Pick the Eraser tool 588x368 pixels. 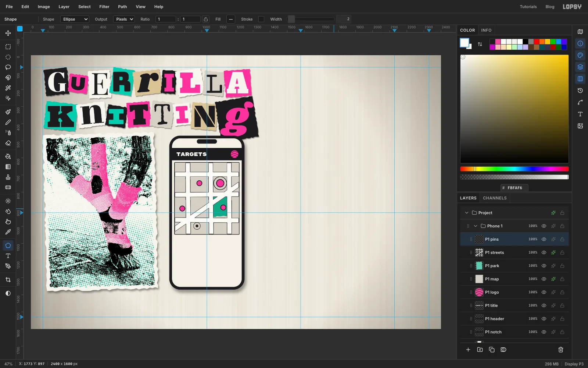pos(8,143)
